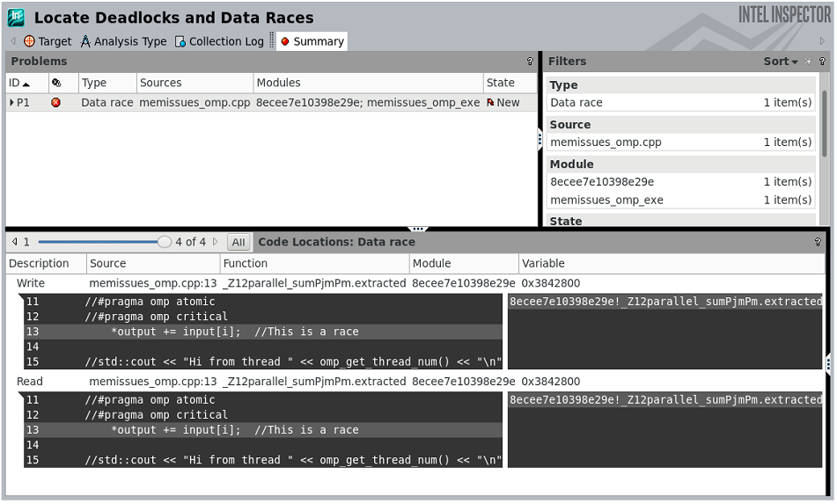
Task: Click the All code locations button
Action: pyautogui.click(x=238, y=242)
